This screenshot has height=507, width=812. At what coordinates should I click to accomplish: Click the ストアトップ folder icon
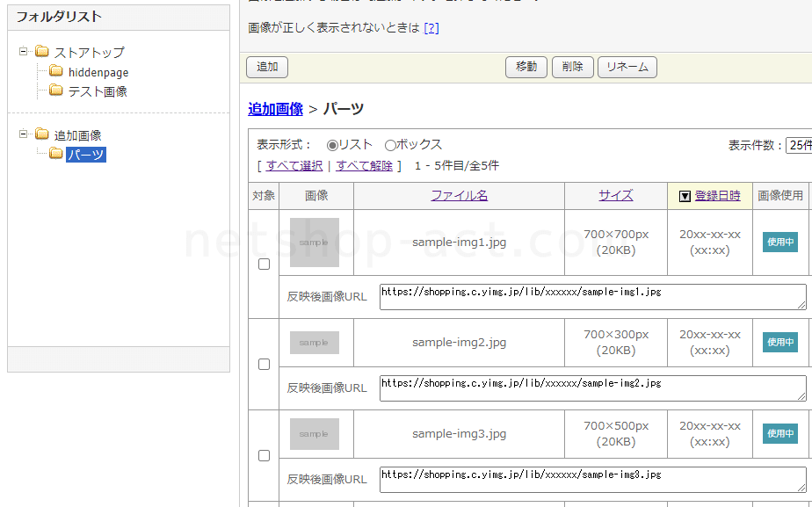41,52
